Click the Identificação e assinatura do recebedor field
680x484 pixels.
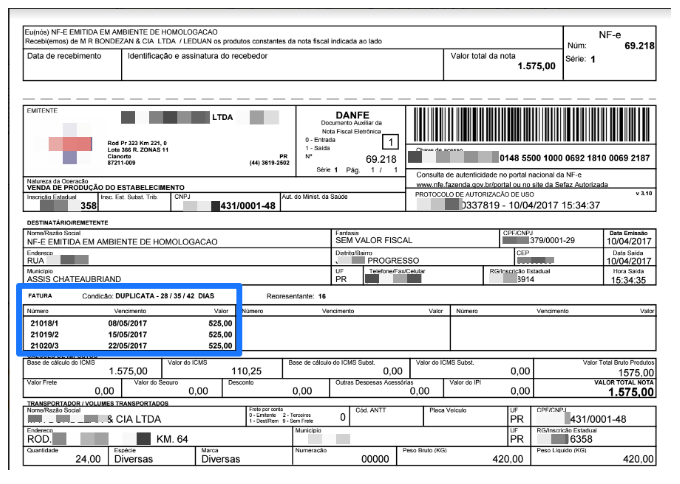pyautogui.click(x=282, y=65)
